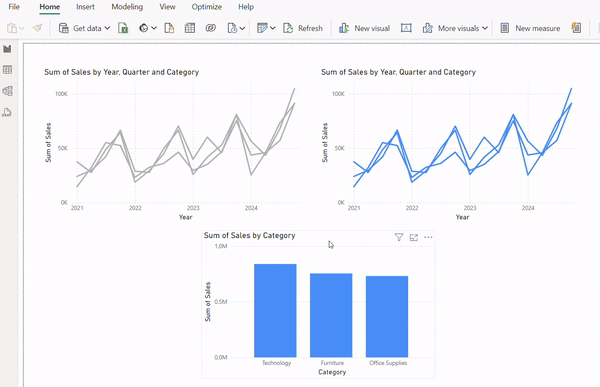Import data from Excel workbook icon
Image resolution: width=600 pixels, height=387 pixels.
tap(123, 28)
